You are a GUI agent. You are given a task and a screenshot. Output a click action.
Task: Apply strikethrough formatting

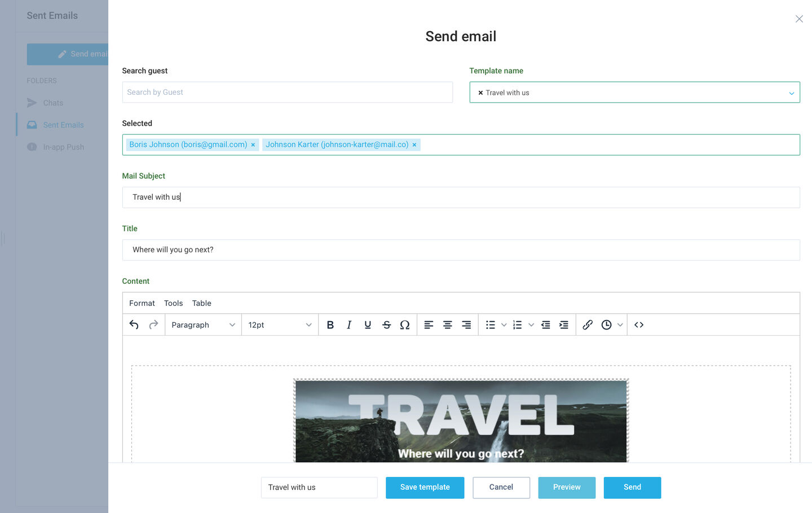tap(386, 325)
